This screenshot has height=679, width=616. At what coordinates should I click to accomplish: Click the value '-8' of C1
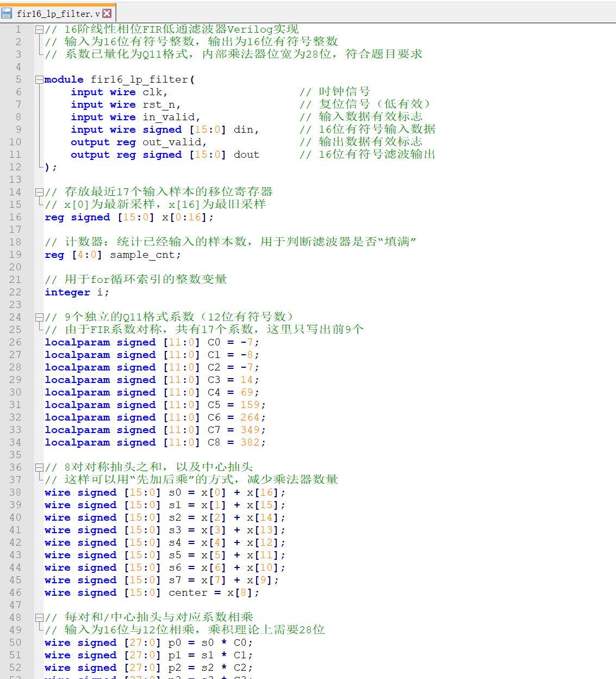(x=247, y=355)
